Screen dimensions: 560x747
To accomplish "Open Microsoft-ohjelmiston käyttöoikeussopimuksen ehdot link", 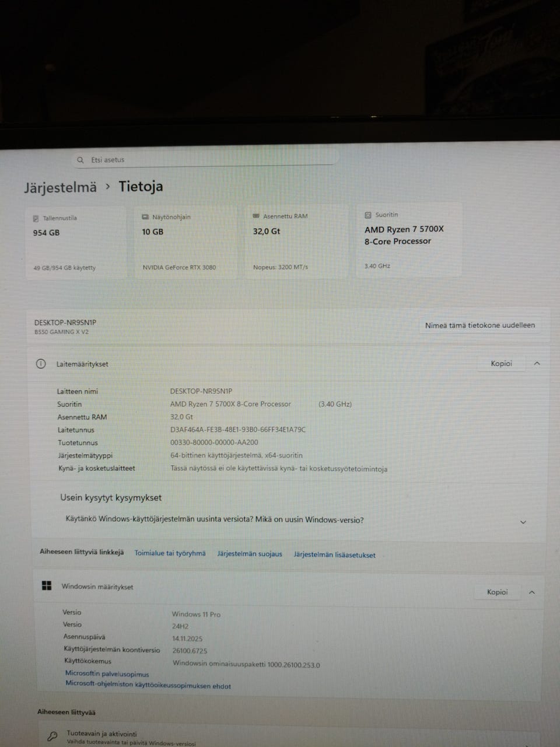I will pyautogui.click(x=148, y=685).
